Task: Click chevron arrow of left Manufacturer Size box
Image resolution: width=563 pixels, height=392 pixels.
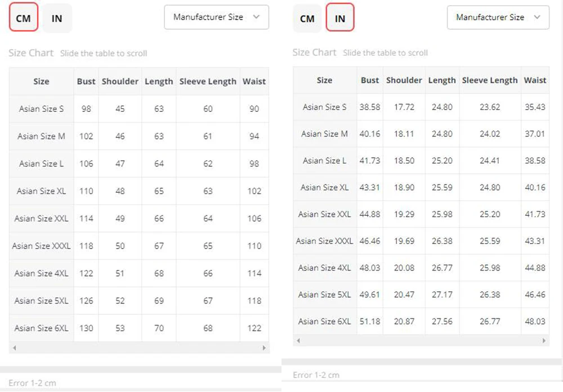Action: point(256,17)
